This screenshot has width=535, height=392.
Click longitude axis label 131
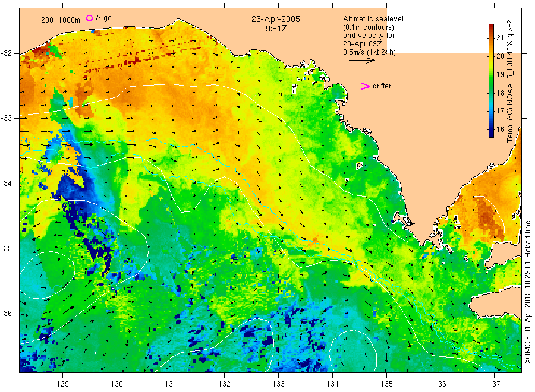click(x=171, y=384)
